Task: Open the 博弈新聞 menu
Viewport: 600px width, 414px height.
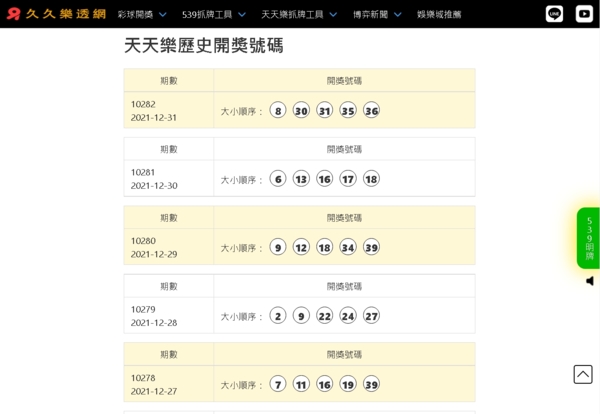Action: tap(376, 15)
